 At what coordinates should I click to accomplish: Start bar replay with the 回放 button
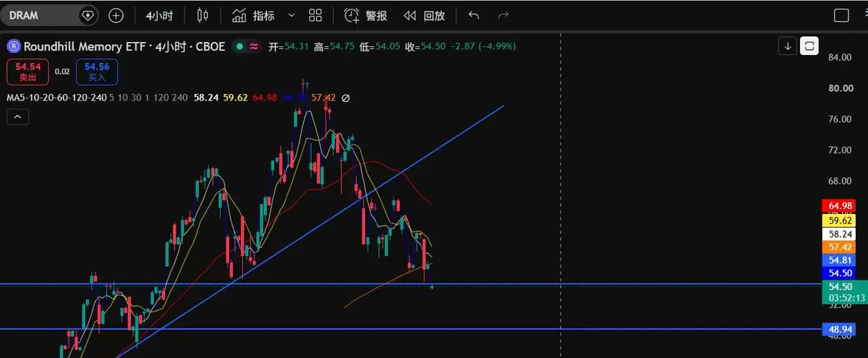(425, 15)
